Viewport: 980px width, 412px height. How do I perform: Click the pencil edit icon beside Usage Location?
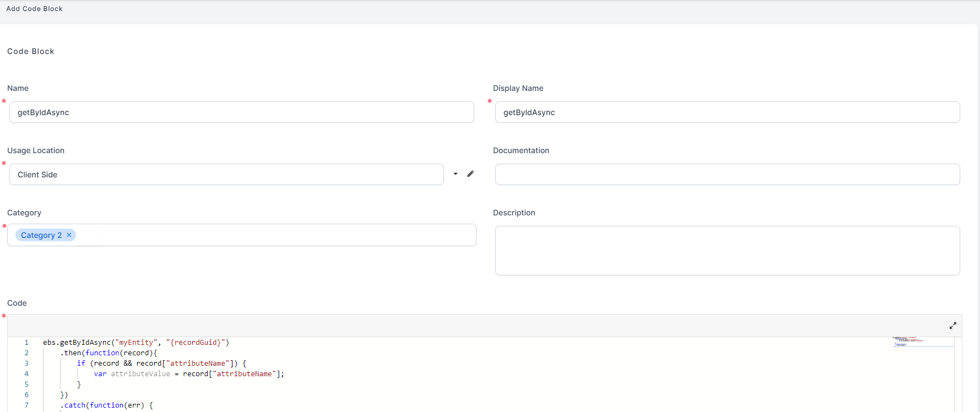[470, 174]
